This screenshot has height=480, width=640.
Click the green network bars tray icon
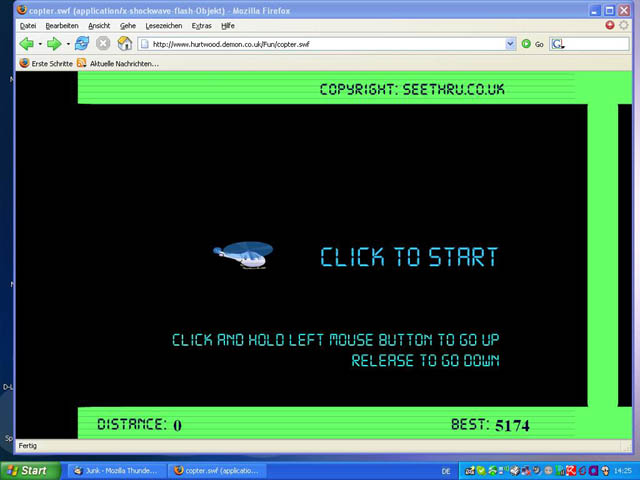pyautogui.click(x=559, y=471)
